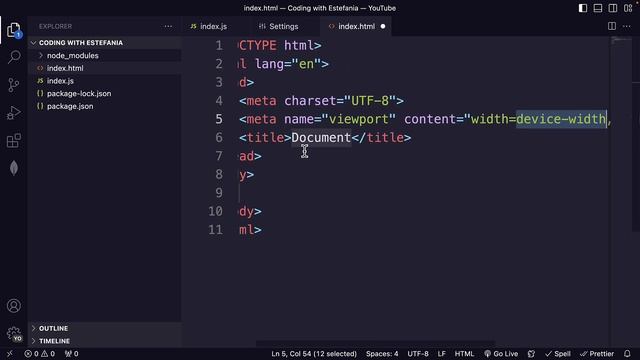Open index.html in the file tree

[x=105, y=68]
